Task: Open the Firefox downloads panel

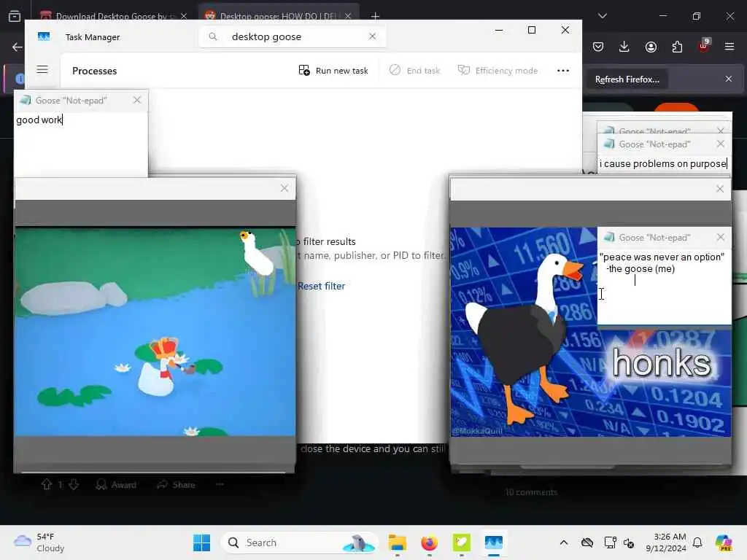Action: (624, 47)
